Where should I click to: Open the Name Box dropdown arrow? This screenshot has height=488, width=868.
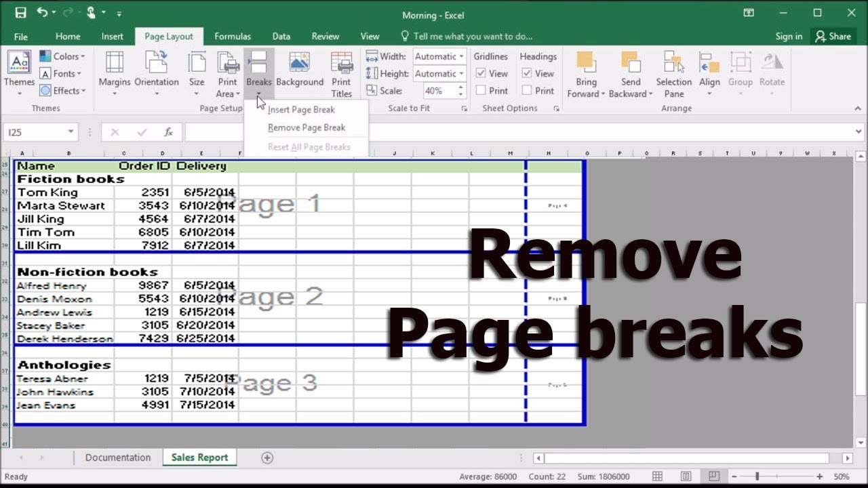[71, 132]
